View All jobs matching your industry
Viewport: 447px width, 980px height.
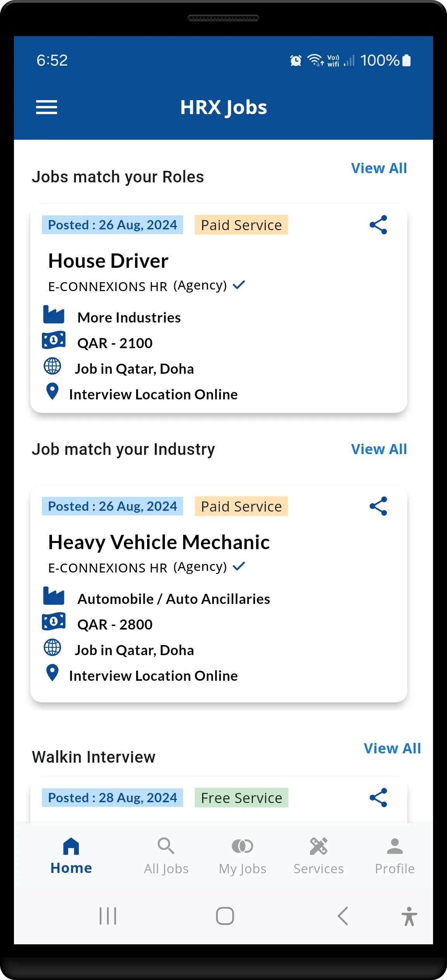point(379,449)
